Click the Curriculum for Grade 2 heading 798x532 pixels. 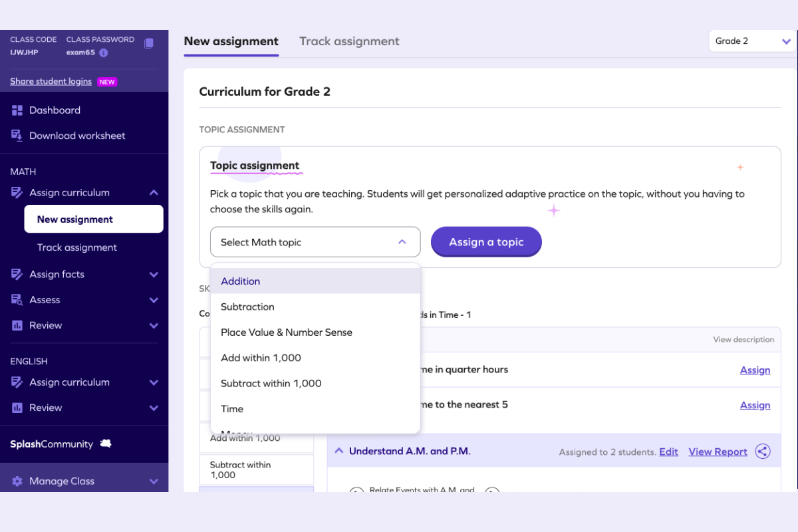(265, 92)
